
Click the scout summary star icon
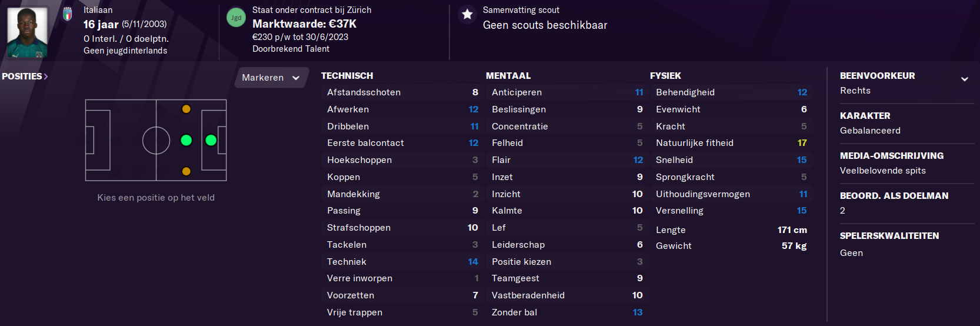tap(467, 15)
